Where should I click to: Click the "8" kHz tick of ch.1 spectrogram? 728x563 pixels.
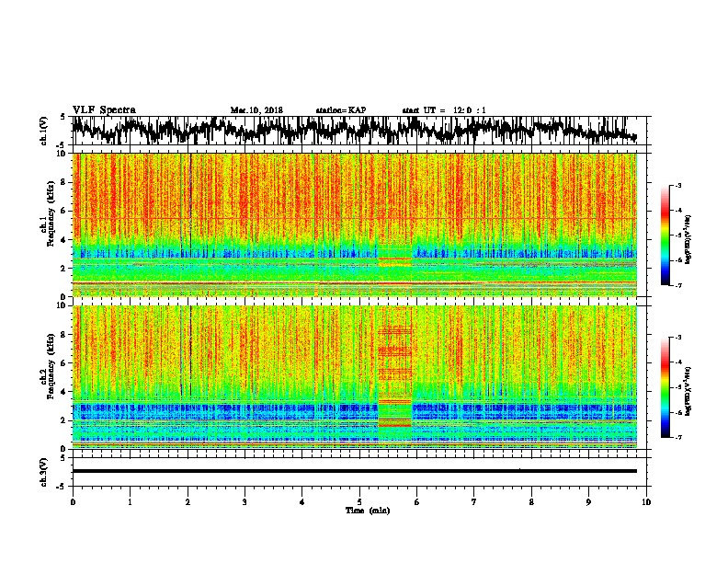click(x=64, y=182)
